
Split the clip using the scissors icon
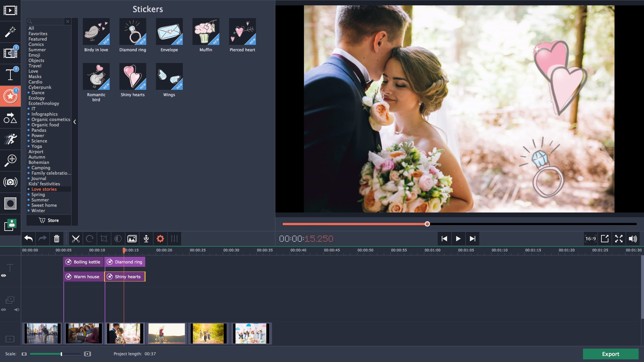(x=76, y=239)
